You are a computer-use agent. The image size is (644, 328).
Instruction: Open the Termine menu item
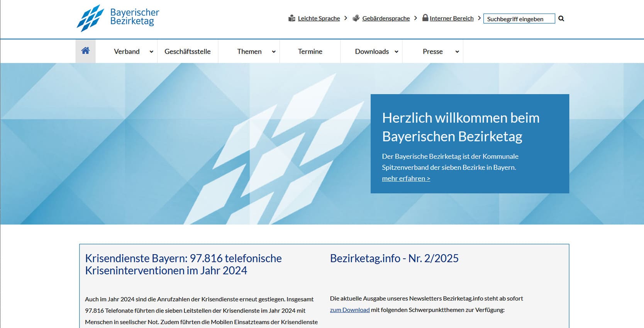click(310, 51)
